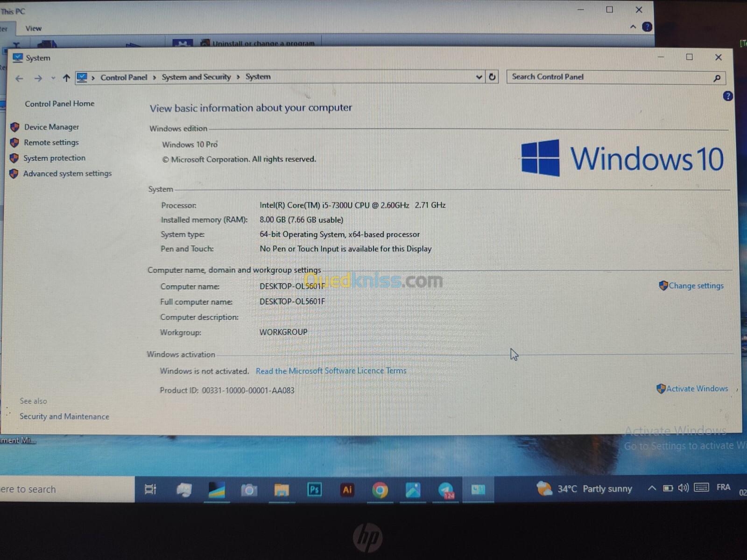The image size is (747, 560).
Task: Click the System breadcrumb entry
Action: pyautogui.click(x=258, y=77)
